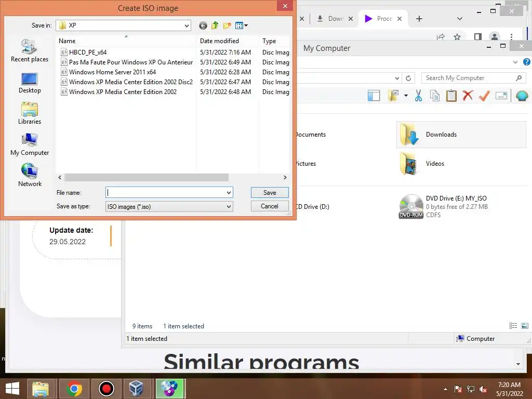
Task: Go up one folder level in save dialog
Action: pos(215,25)
